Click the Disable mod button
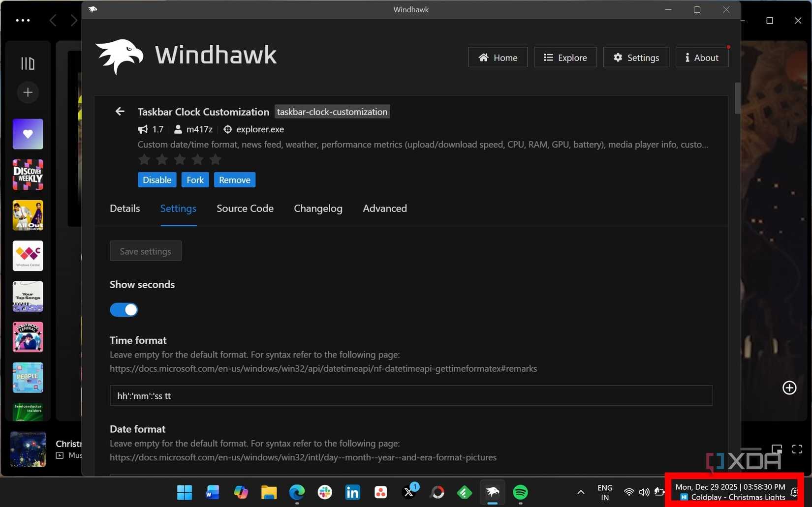The width and height of the screenshot is (812, 507). pos(156,180)
